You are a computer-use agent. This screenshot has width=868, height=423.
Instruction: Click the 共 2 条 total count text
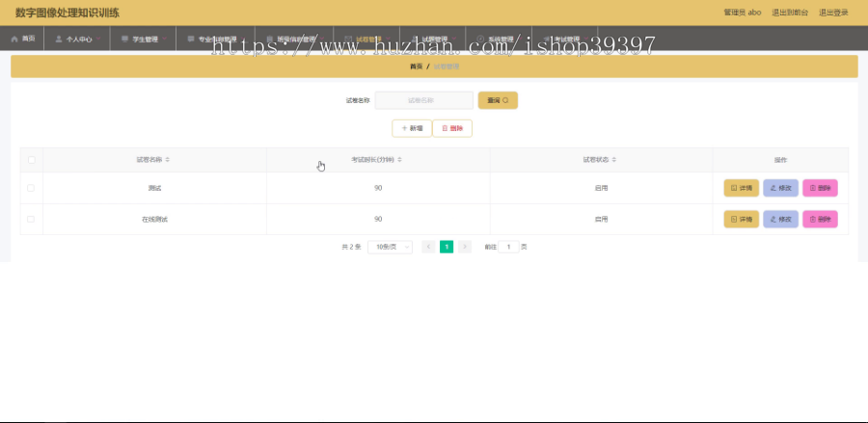tap(351, 247)
